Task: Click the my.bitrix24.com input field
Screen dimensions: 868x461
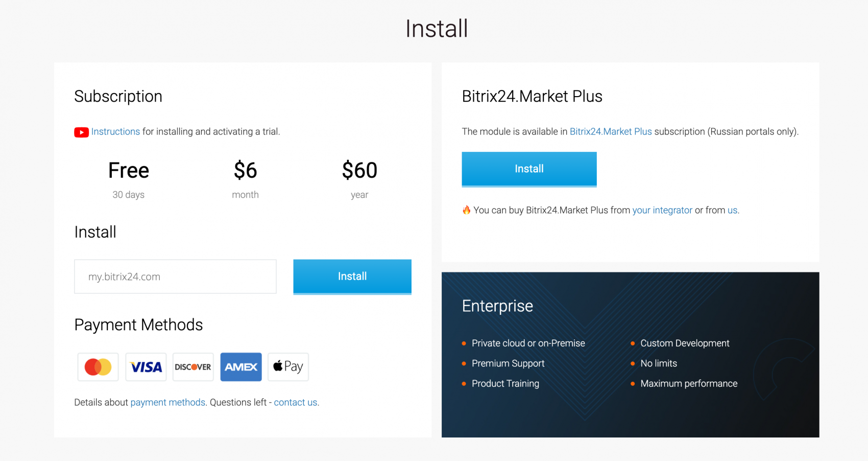Action: point(175,276)
